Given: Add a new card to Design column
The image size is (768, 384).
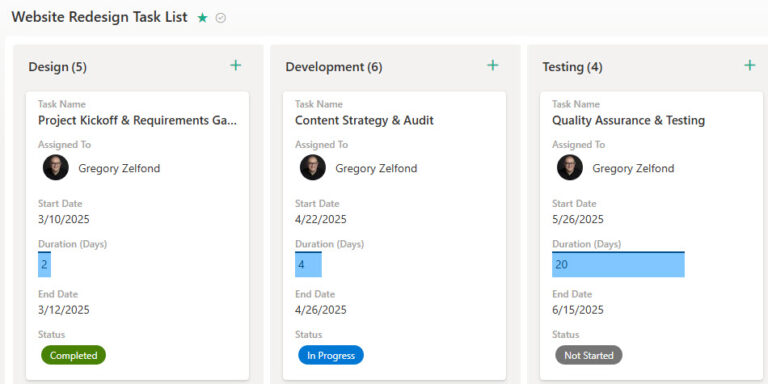Looking at the screenshot, I should (x=236, y=65).
